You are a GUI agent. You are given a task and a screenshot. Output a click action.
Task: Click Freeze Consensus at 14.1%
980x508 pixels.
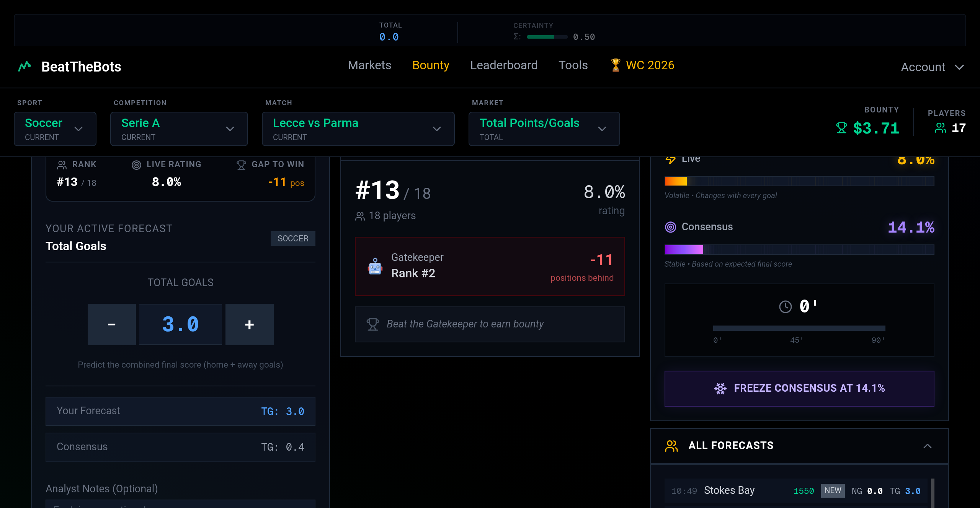pyautogui.click(x=799, y=388)
